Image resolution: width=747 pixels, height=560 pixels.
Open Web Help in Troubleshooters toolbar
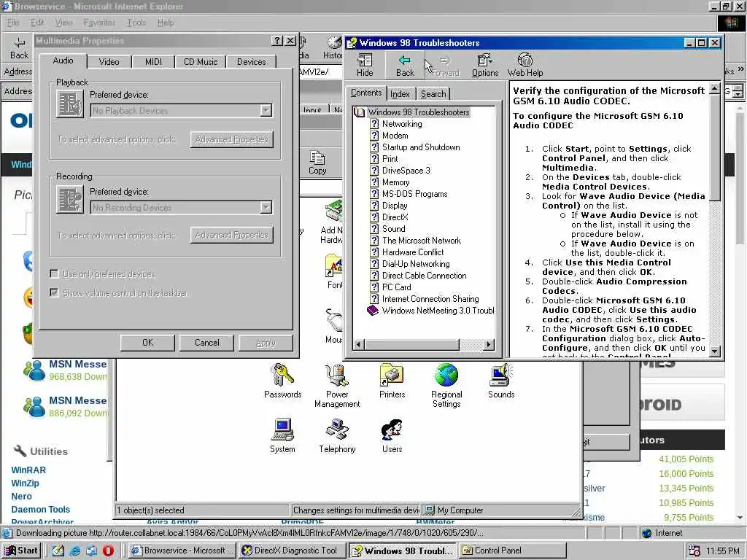pos(525,65)
